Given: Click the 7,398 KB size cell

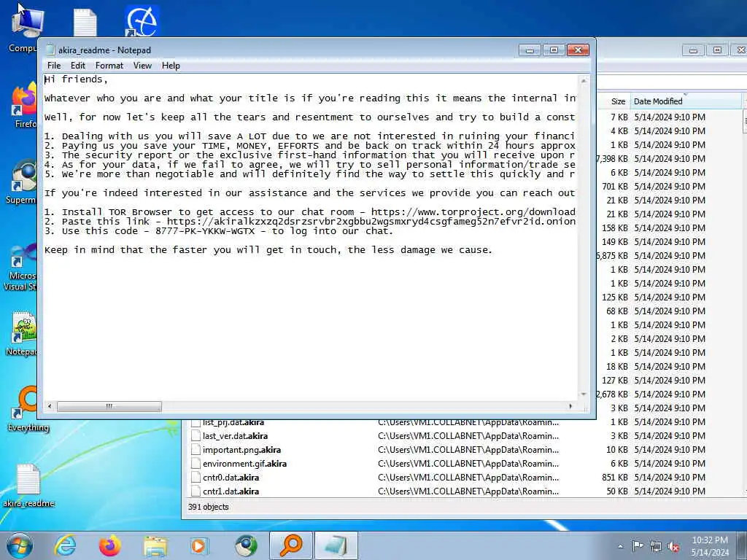Looking at the screenshot, I should (612, 158).
